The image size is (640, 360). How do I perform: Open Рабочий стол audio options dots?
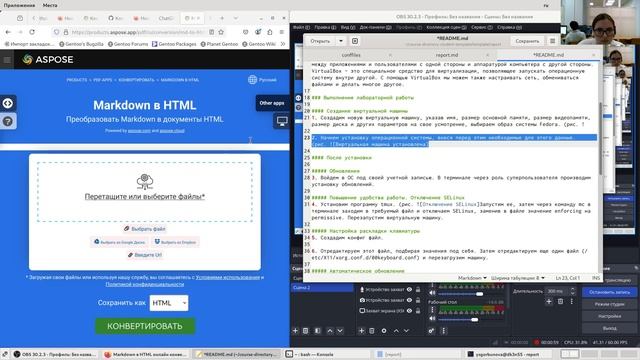[432, 310]
